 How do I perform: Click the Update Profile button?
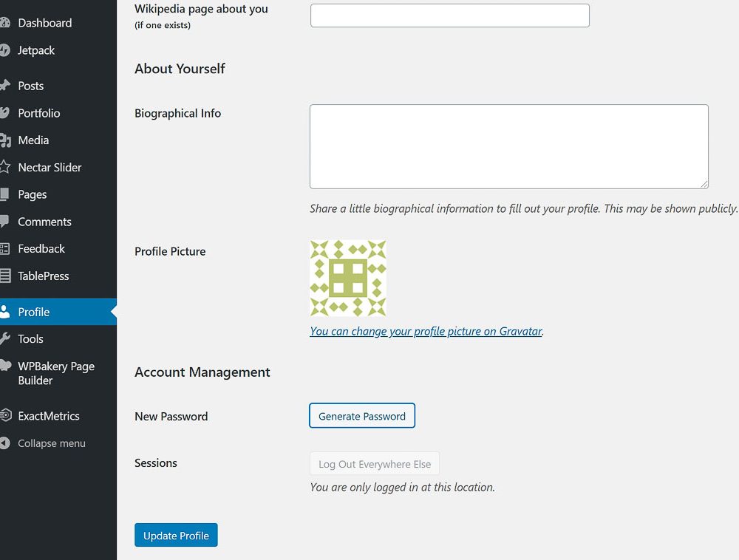click(176, 536)
